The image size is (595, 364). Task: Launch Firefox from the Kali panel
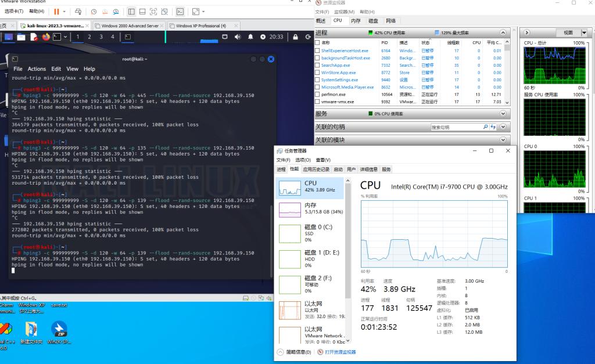(46, 37)
